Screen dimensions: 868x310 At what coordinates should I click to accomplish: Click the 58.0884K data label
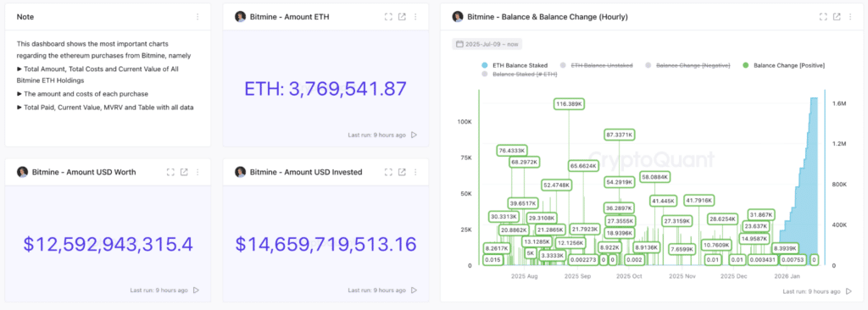coord(655,177)
